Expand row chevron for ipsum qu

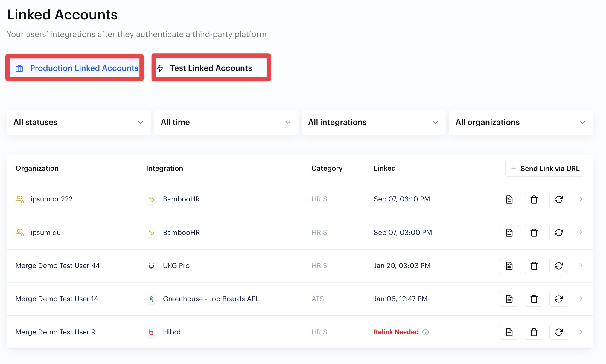click(x=581, y=233)
